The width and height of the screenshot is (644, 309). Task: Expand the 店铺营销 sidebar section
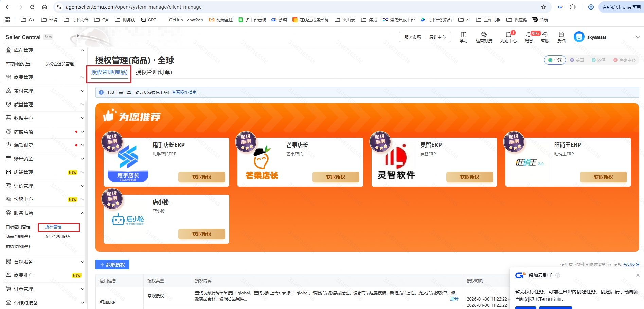(x=82, y=132)
